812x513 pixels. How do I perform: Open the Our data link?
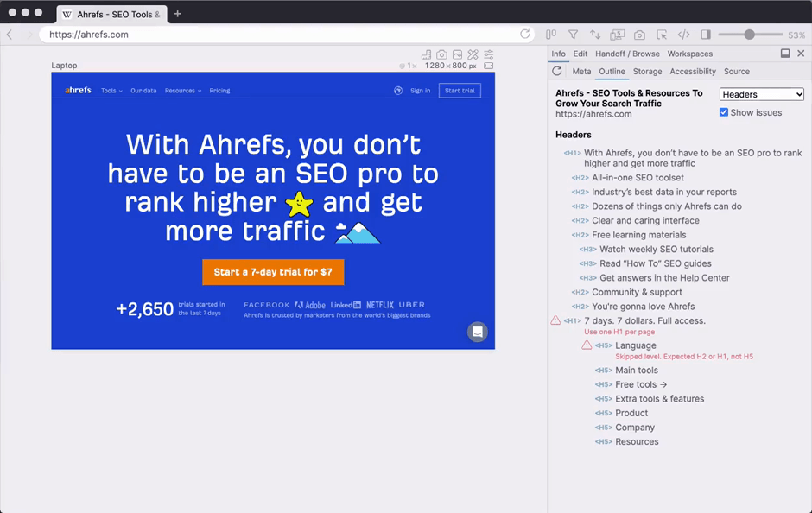tap(143, 91)
